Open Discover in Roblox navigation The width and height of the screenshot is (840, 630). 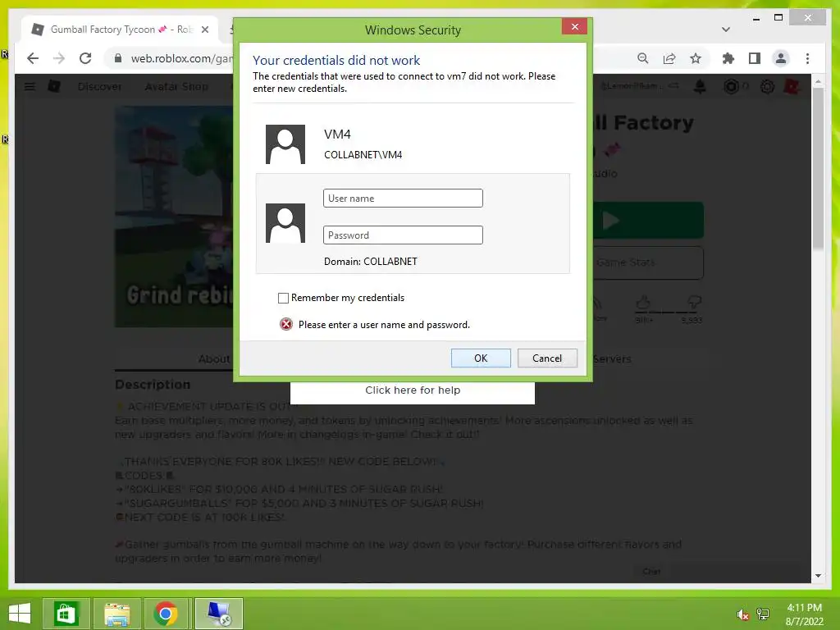(x=99, y=86)
